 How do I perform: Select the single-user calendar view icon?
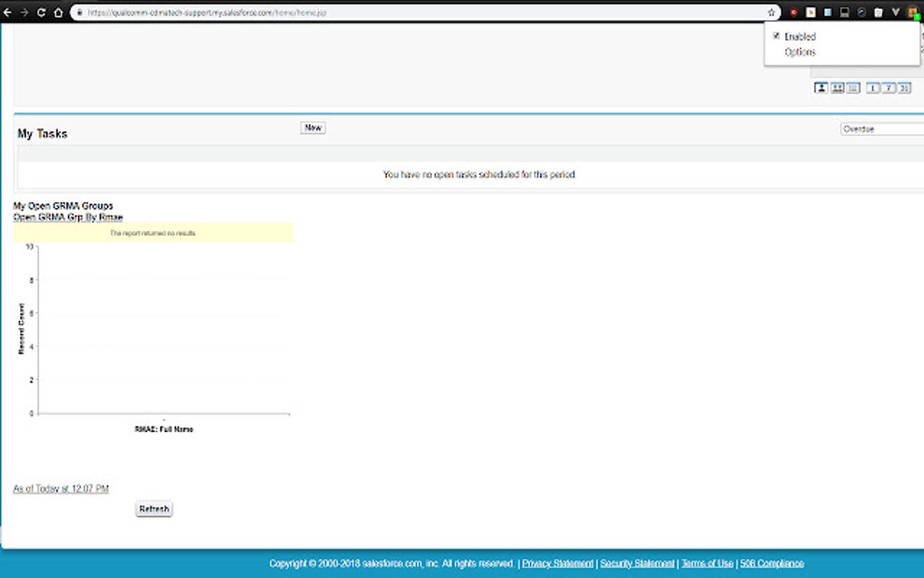[x=822, y=88]
